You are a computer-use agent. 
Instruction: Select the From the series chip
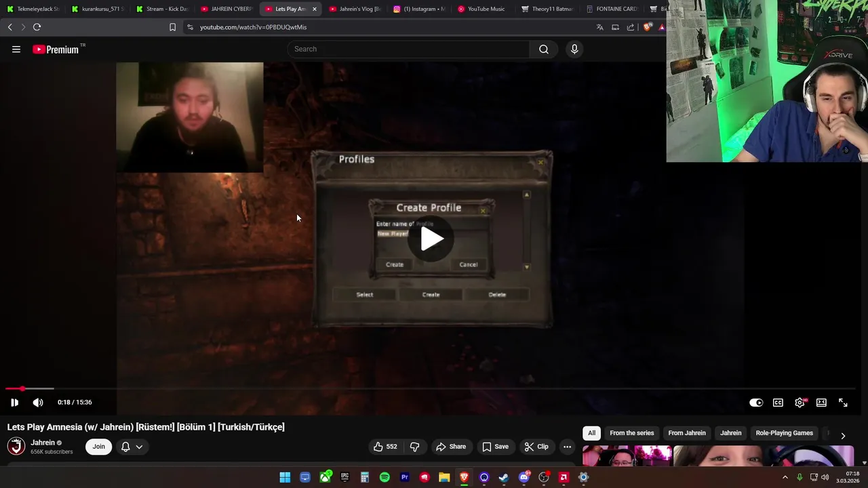pos(631,433)
